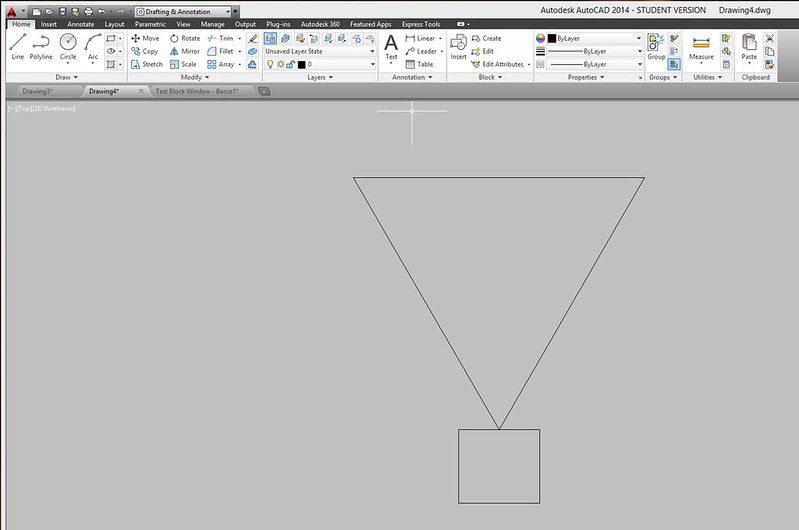799x530 pixels.
Task: Click the Plot printer icon in quick access
Action: pos(89,11)
